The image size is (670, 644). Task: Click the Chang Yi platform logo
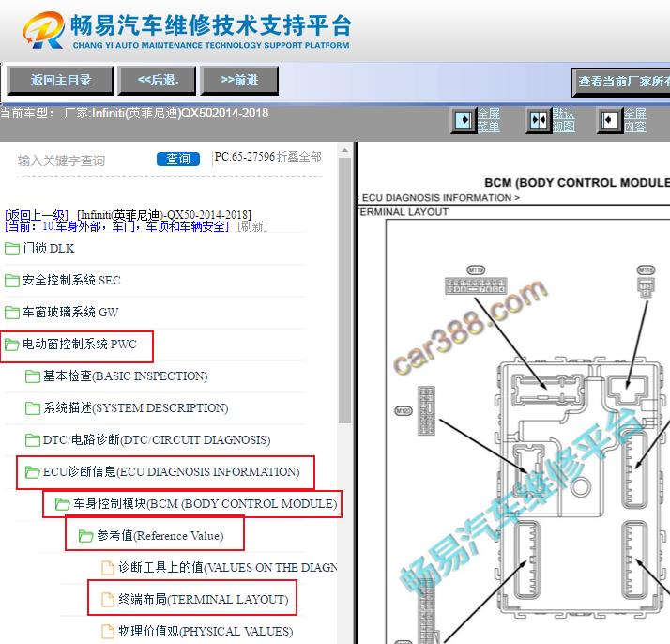187,29
